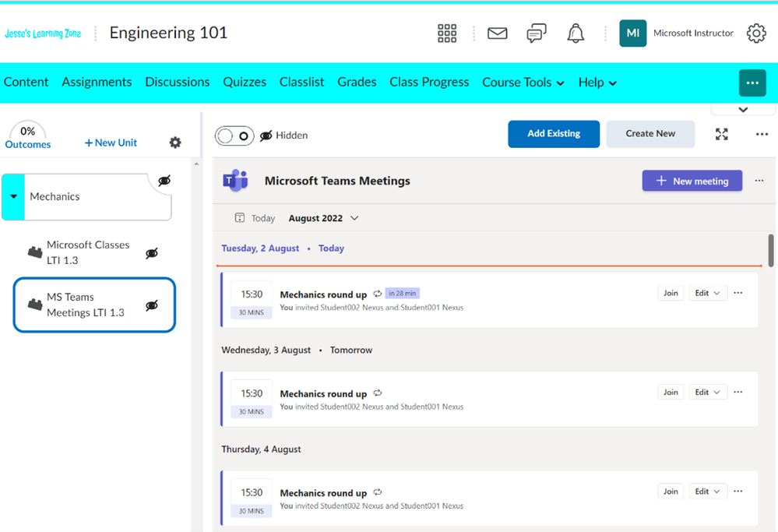Click the 'in 28 min' badge
The height and width of the screenshot is (532, 778).
pos(403,294)
